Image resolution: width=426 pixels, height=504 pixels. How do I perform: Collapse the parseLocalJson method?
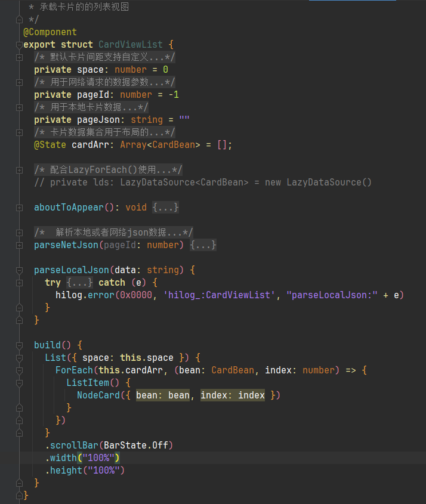click(x=19, y=270)
